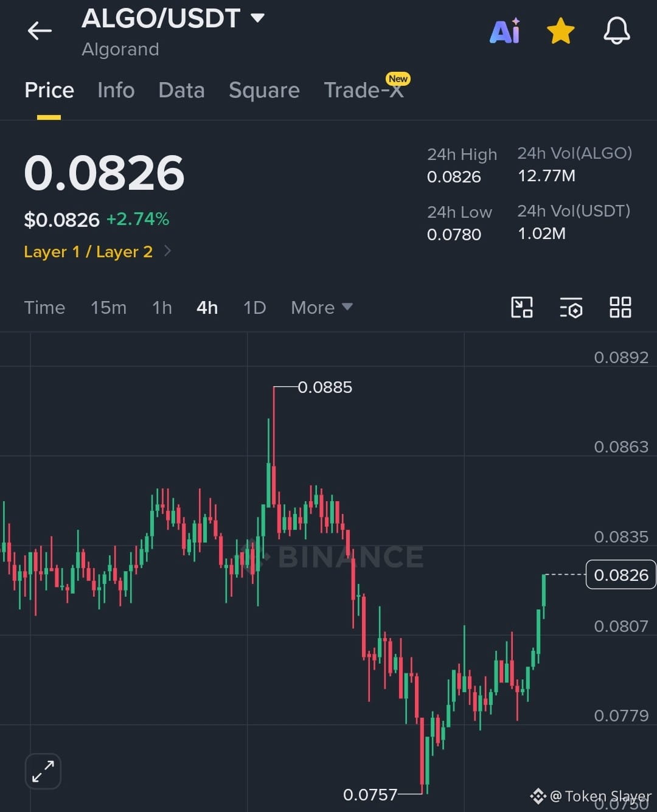Viewport: 657px width, 812px height.
Task: Click the large 0.0826 last price
Action: 104,173
